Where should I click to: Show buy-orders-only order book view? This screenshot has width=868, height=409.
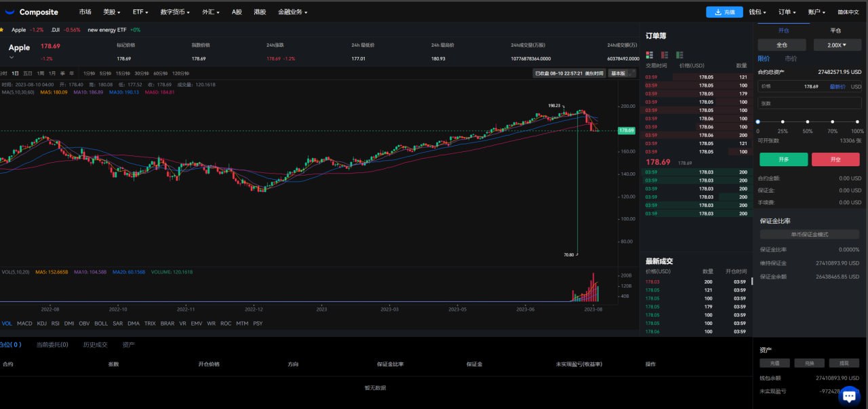pos(679,54)
